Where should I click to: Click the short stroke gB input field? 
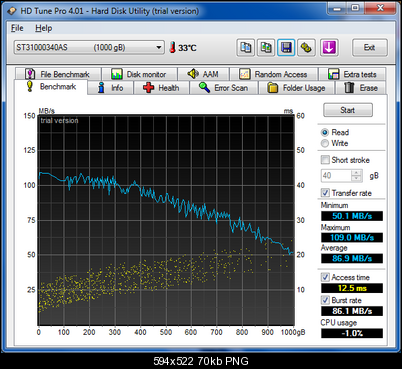click(336, 175)
